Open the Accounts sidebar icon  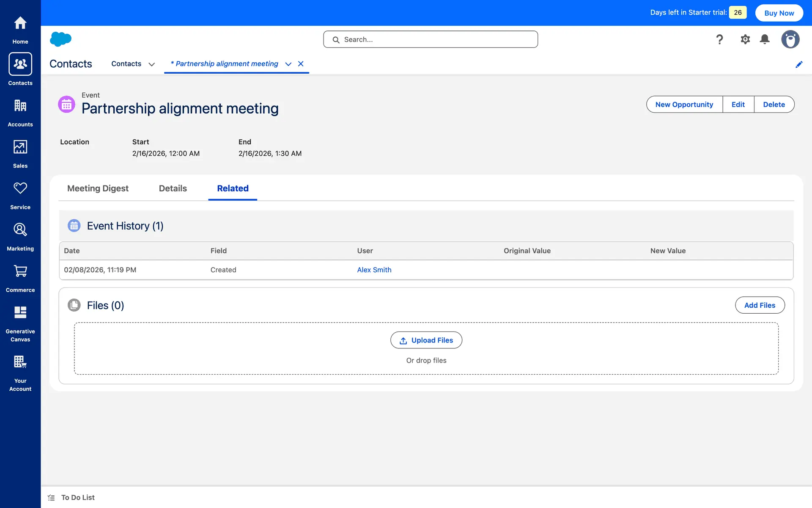(20, 112)
